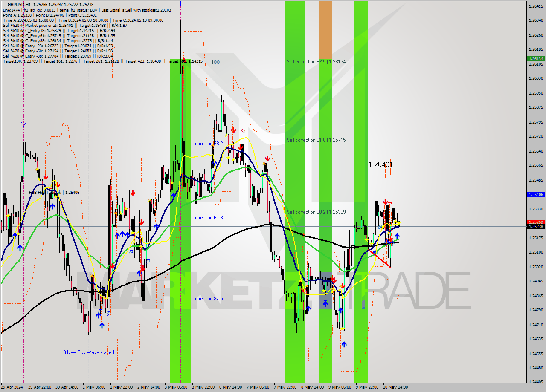
Task: Click the blue V marker near 29 Apr
Action: coord(23,124)
